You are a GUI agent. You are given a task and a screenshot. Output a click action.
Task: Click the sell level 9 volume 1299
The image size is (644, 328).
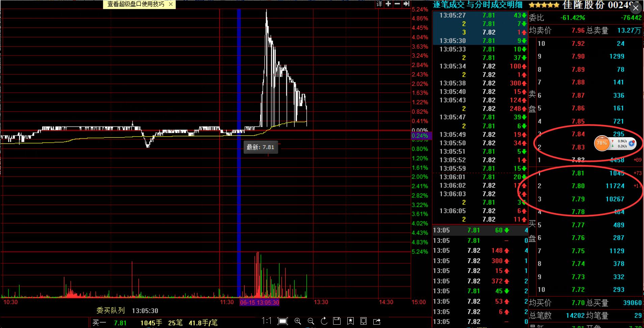(617, 56)
